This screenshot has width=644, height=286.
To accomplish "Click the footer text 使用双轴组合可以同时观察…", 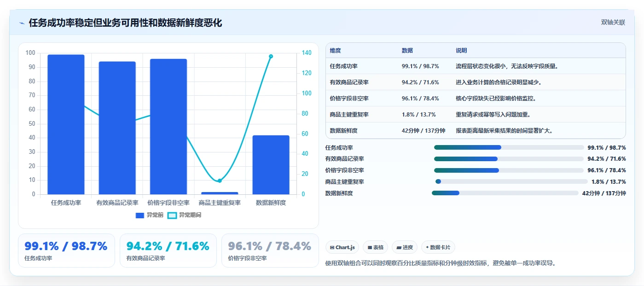I will (441, 263).
